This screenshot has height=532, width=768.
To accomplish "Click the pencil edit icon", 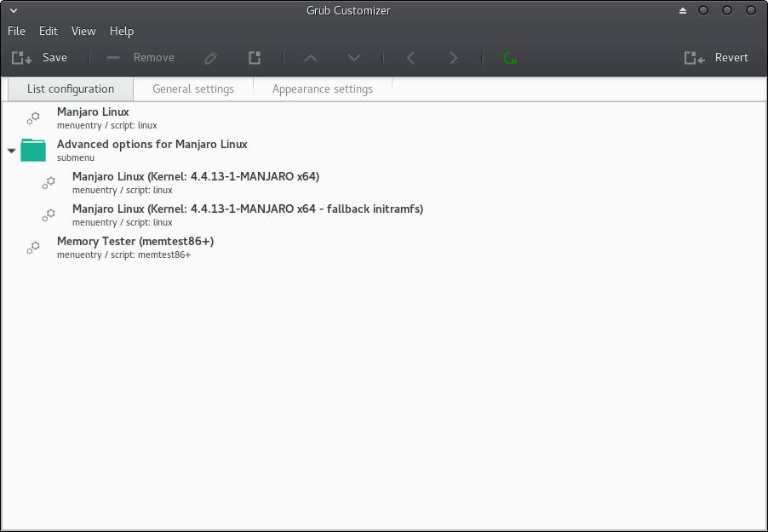I will coord(210,58).
